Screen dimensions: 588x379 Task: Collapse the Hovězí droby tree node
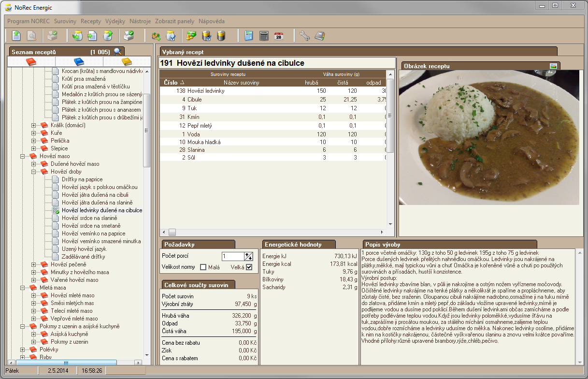[34, 172]
